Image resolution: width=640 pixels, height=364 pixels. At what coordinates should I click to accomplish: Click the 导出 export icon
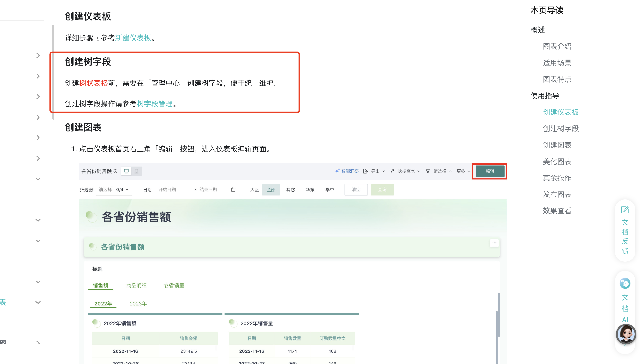point(365,171)
